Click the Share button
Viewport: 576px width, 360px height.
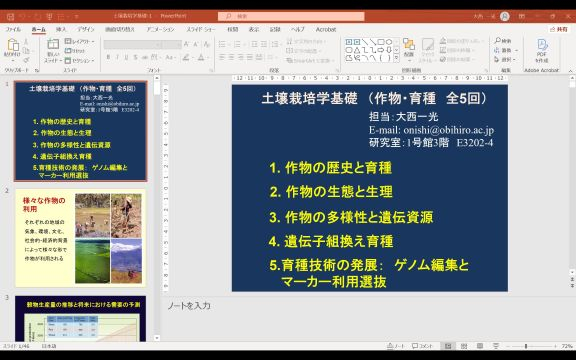559,29
